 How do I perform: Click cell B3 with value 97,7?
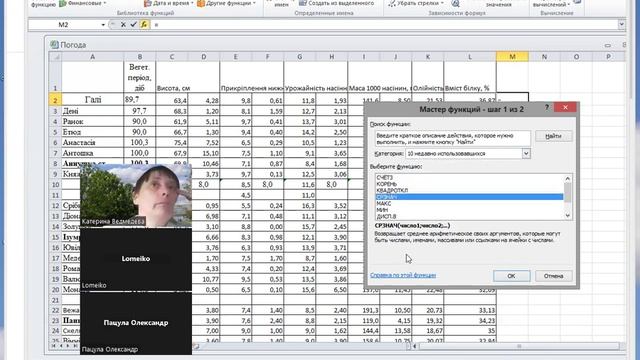[x=140, y=111]
